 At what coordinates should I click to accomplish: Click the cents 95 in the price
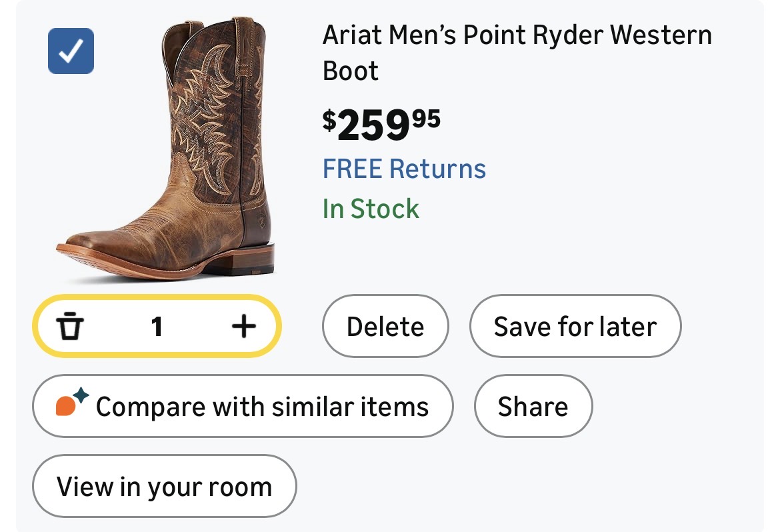(x=426, y=117)
